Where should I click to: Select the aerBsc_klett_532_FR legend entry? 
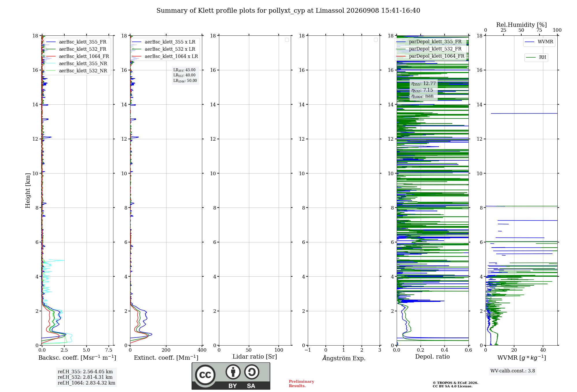coord(76,49)
